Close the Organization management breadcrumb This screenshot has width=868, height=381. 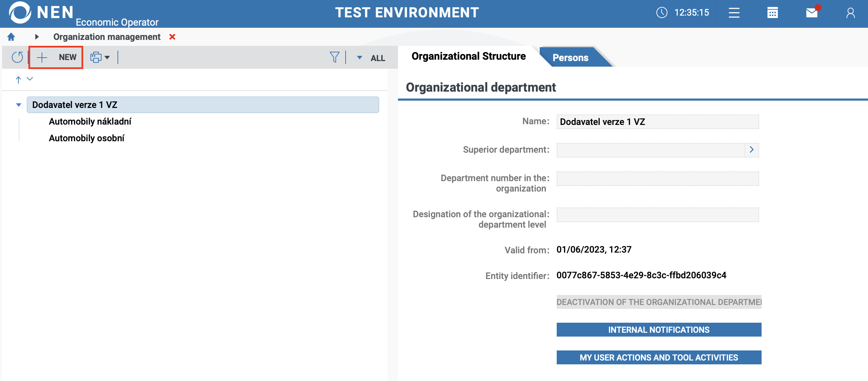click(172, 37)
